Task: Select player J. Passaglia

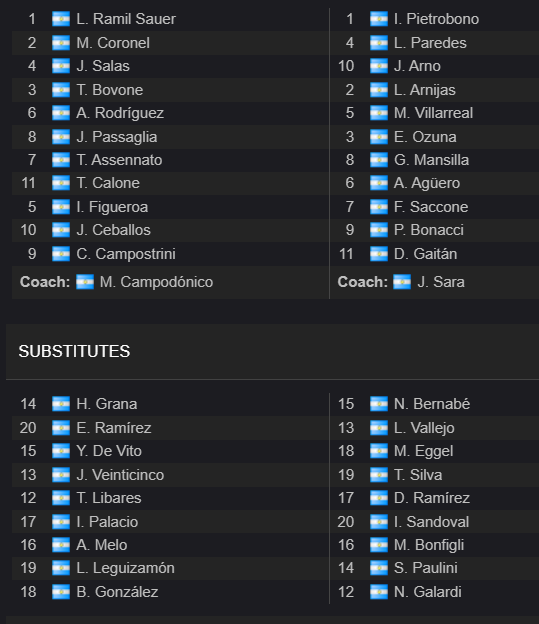Action: click(117, 137)
